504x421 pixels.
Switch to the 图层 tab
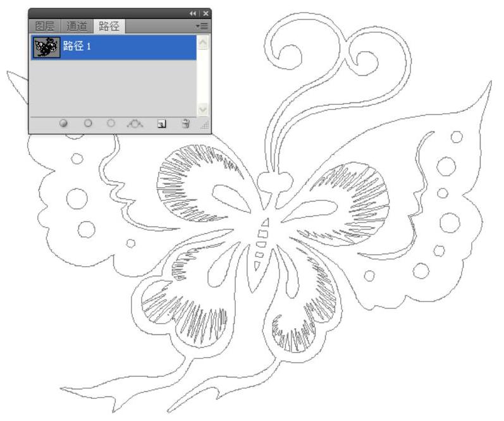tap(45, 26)
